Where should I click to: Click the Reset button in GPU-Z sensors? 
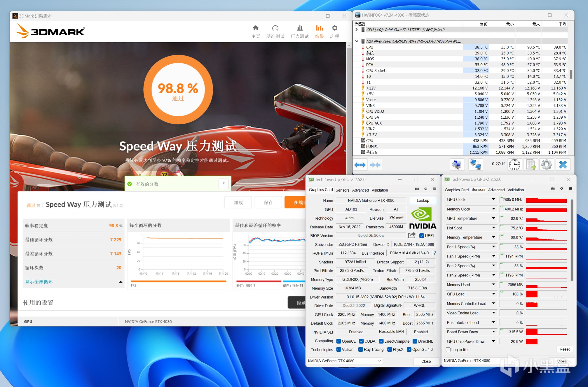(x=564, y=349)
